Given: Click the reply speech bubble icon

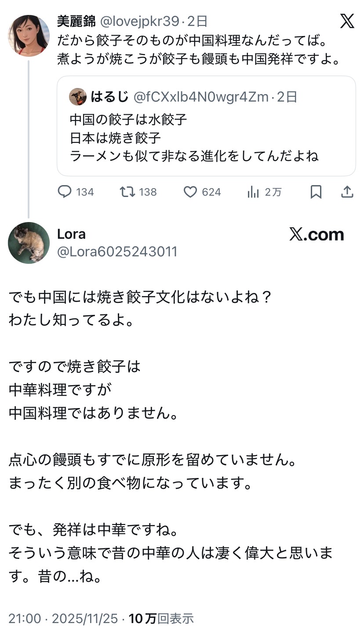Looking at the screenshot, I should [x=65, y=192].
